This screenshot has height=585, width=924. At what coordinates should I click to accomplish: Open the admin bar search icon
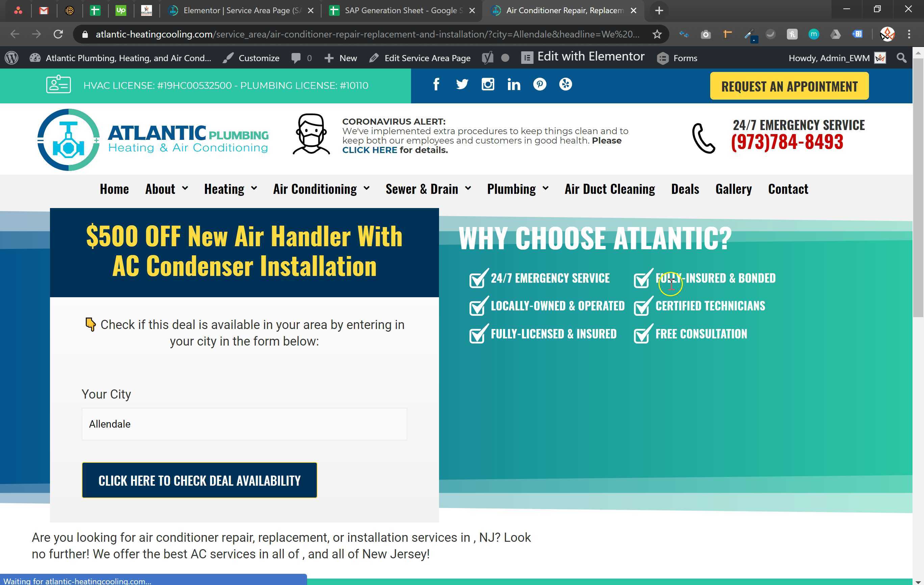[902, 58]
